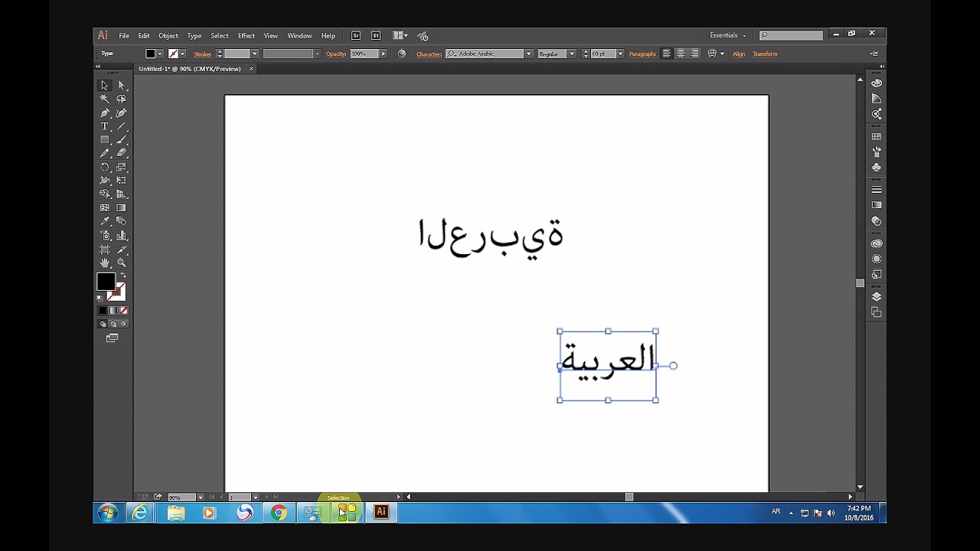Select the Artboard tool
980x551 pixels.
[105, 249]
